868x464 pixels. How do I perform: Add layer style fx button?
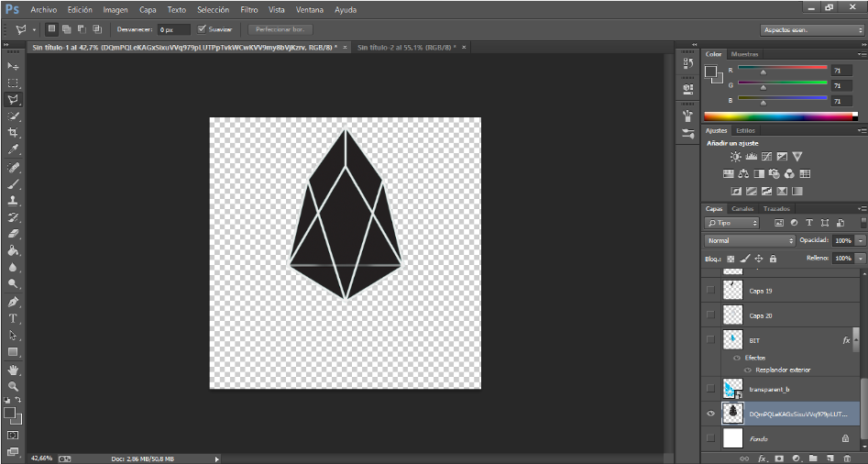coord(763,458)
